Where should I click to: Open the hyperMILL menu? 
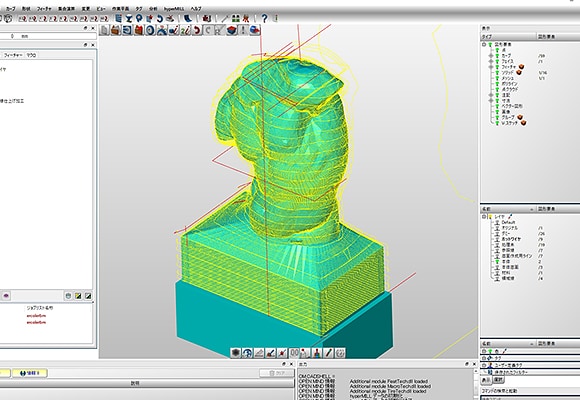tap(173, 8)
